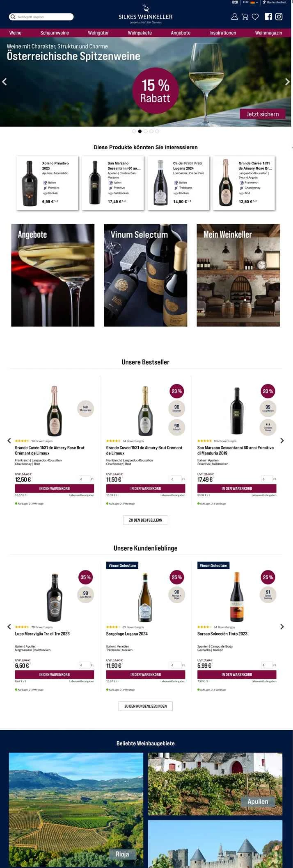This screenshot has height=868, width=293.
Task: Open the Schaumweine menu
Action: [x=55, y=33]
